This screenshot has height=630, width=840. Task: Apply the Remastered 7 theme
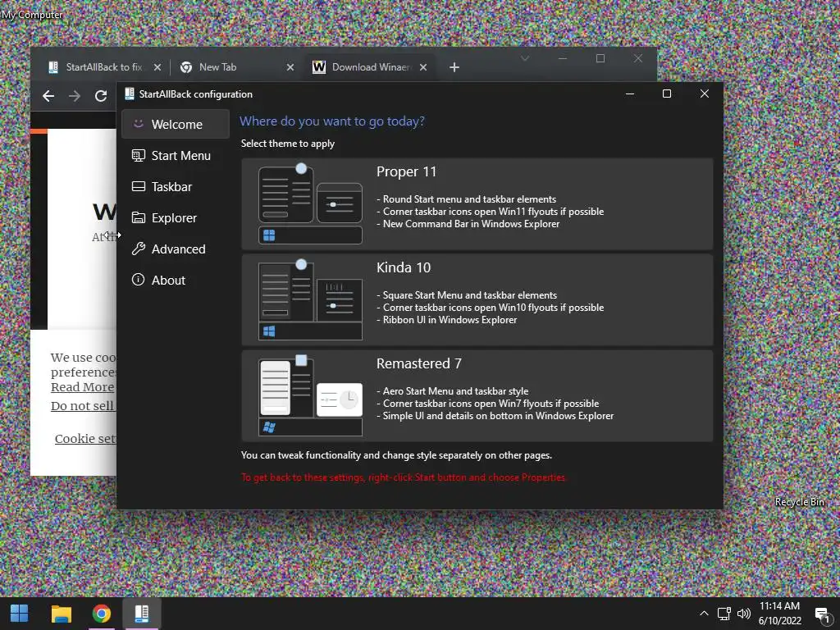477,396
